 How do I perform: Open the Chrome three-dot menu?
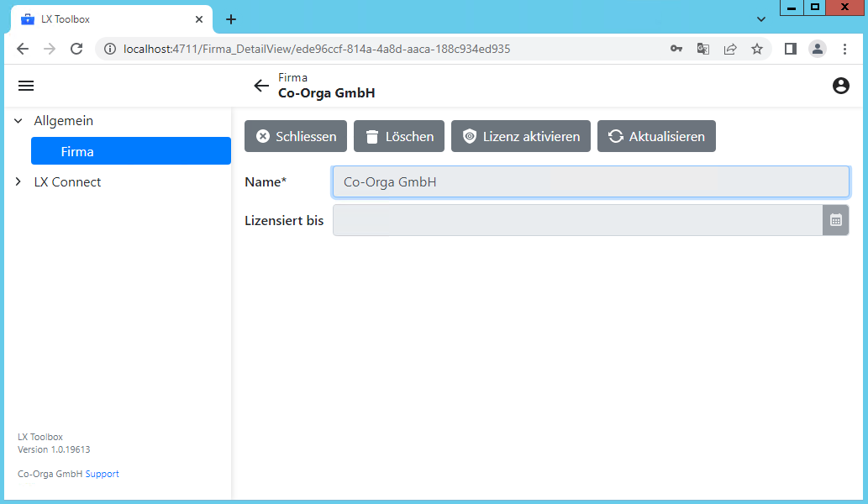(x=844, y=49)
